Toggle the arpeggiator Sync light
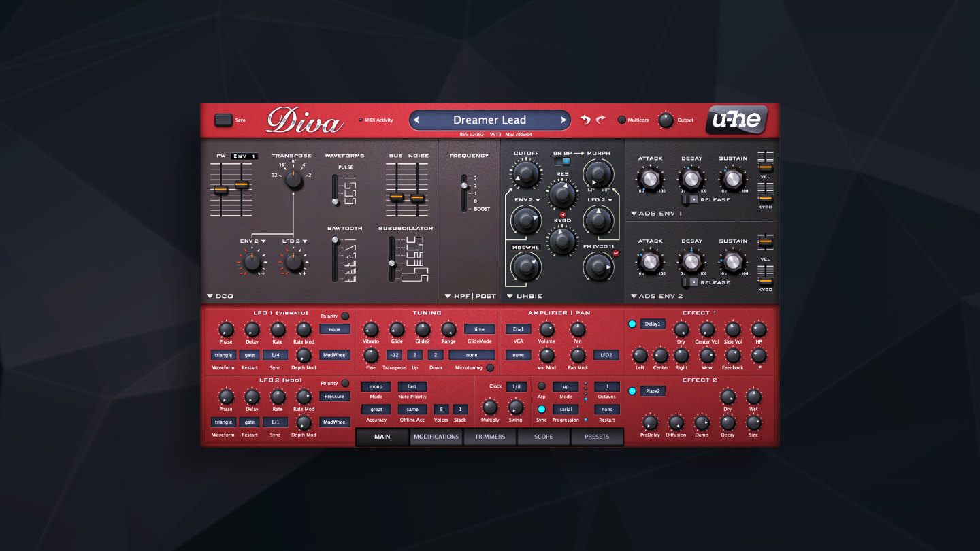This screenshot has width=980, height=551. coord(542,410)
